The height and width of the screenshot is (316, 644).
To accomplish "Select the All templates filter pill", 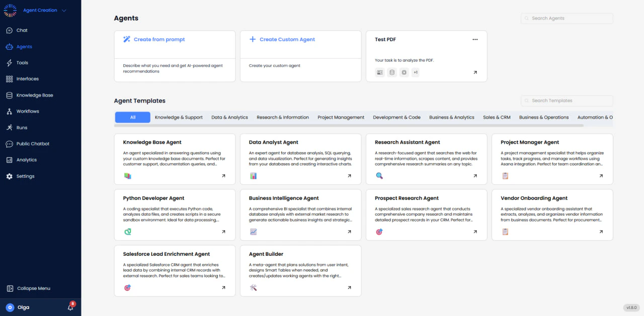I will pos(132,117).
